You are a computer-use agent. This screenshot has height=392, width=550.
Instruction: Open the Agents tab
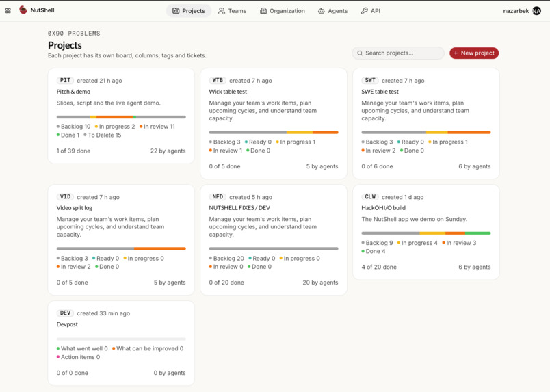coord(333,11)
